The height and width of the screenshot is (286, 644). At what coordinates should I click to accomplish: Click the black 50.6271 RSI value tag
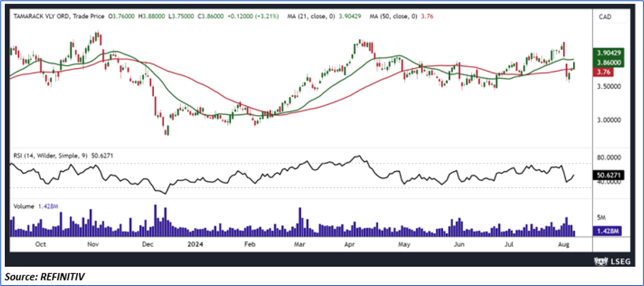609,175
